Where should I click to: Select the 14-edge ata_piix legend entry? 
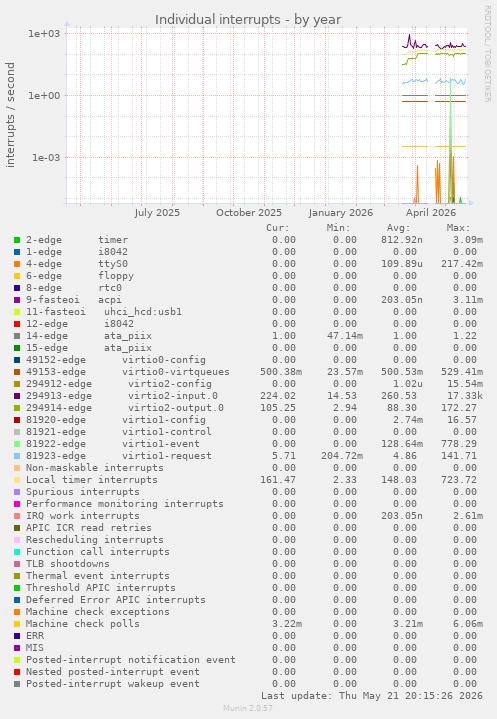click(88, 336)
